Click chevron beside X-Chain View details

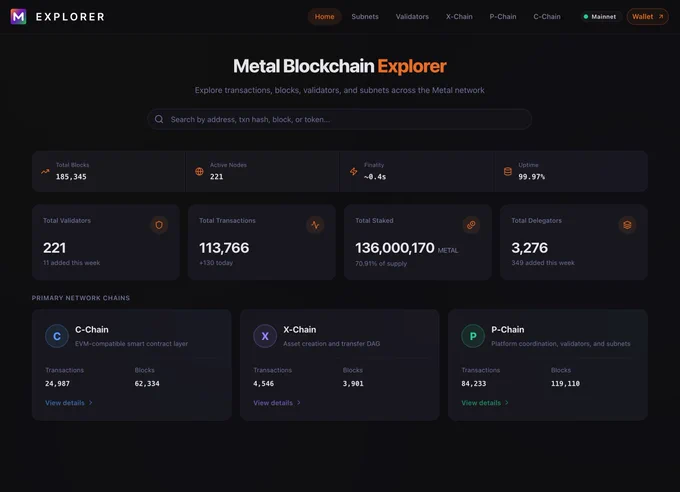point(299,403)
